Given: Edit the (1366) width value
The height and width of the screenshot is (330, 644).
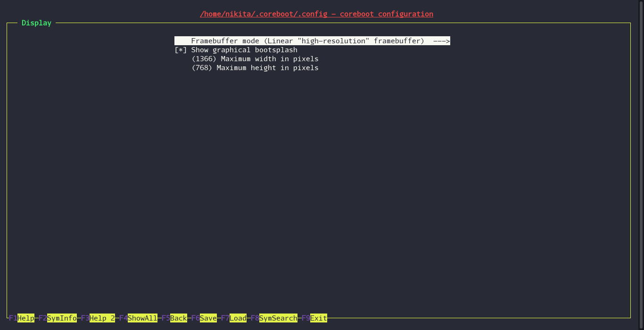Looking at the screenshot, I should [204, 59].
